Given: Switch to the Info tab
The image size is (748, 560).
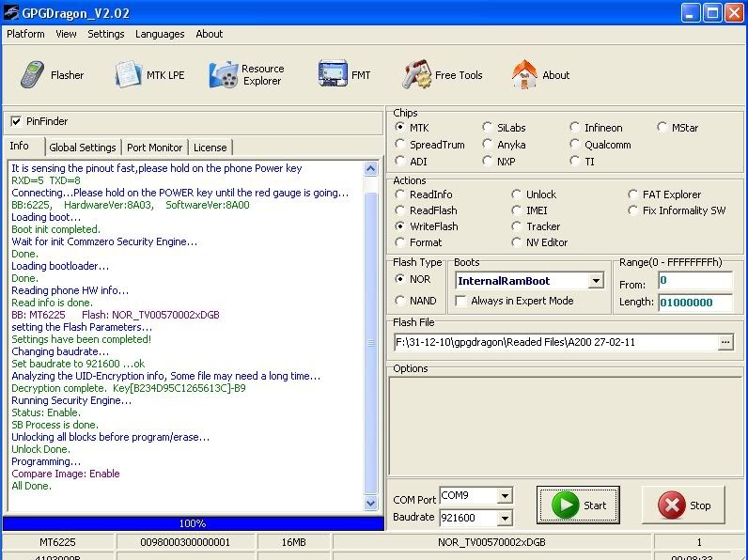Looking at the screenshot, I should coord(23,146).
